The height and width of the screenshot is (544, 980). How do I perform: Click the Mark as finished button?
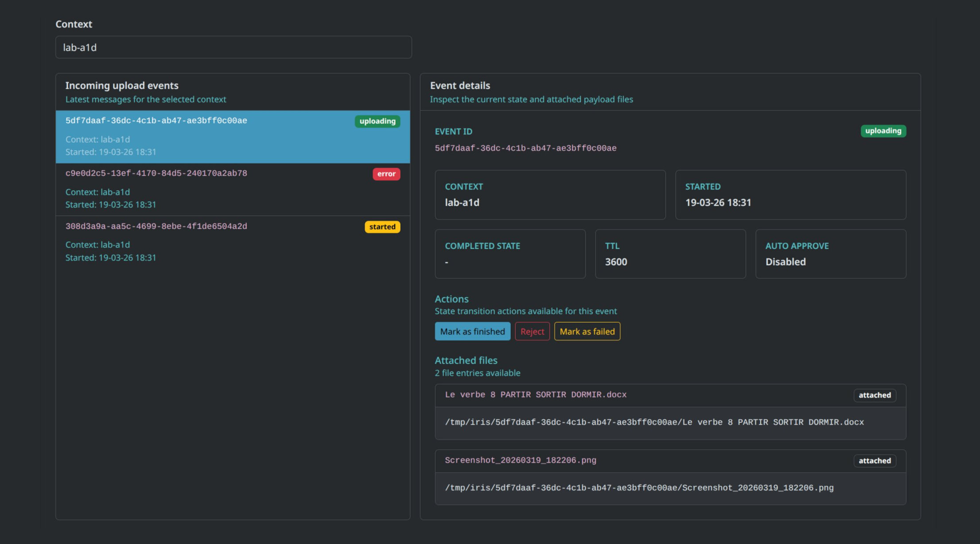pyautogui.click(x=472, y=332)
